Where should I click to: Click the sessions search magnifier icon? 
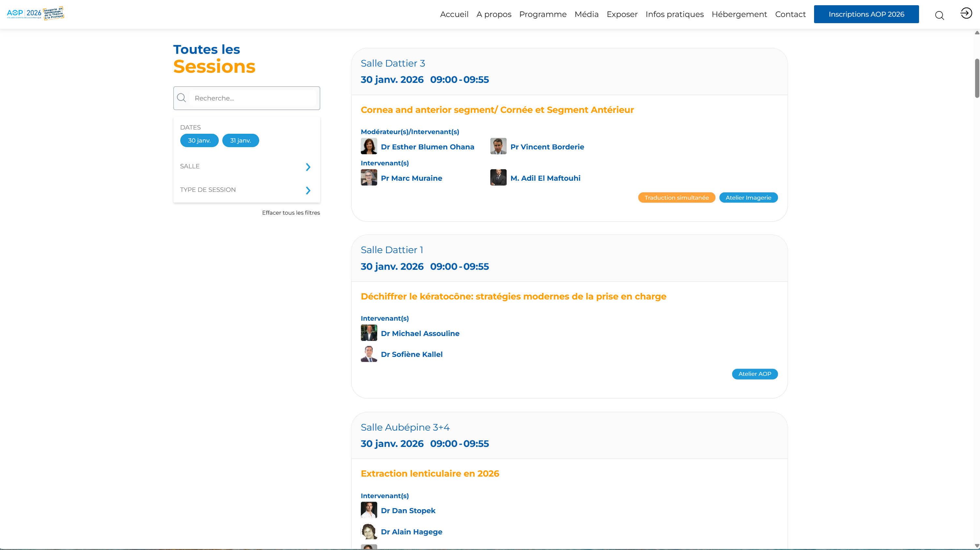click(182, 98)
